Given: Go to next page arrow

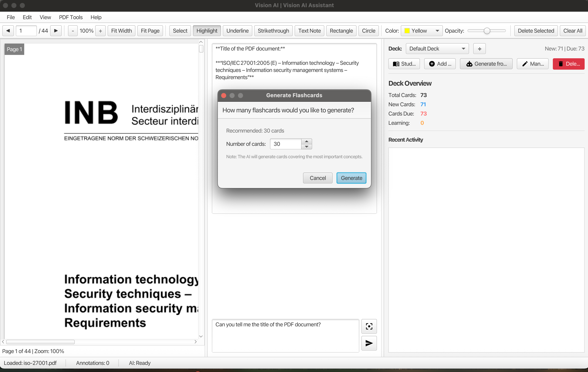Looking at the screenshot, I should [x=56, y=31].
